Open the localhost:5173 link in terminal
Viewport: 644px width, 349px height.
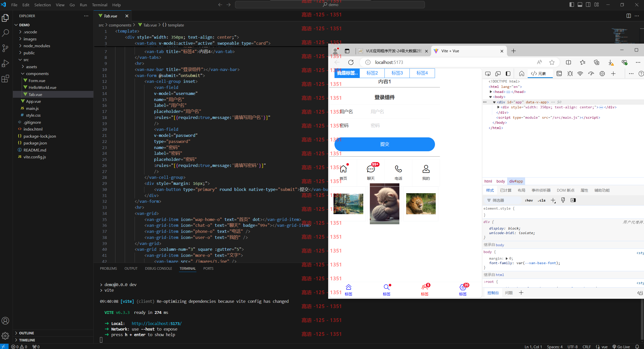[157, 323]
